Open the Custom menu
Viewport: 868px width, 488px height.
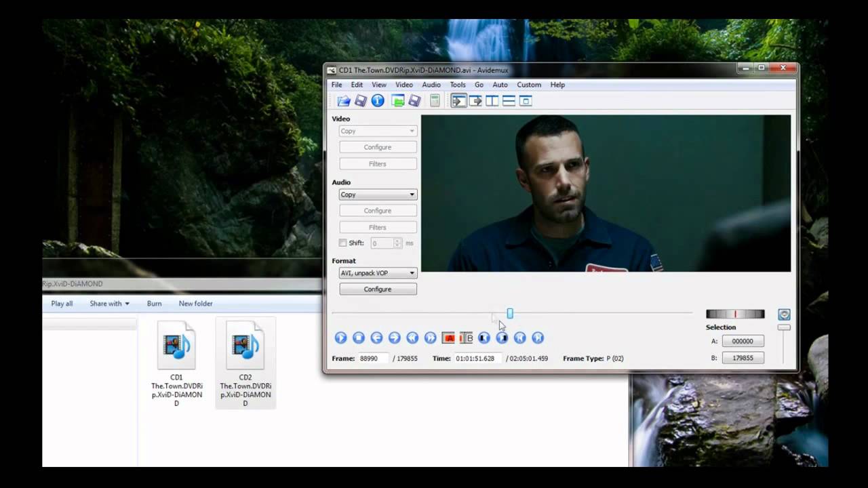click(529, 85)
